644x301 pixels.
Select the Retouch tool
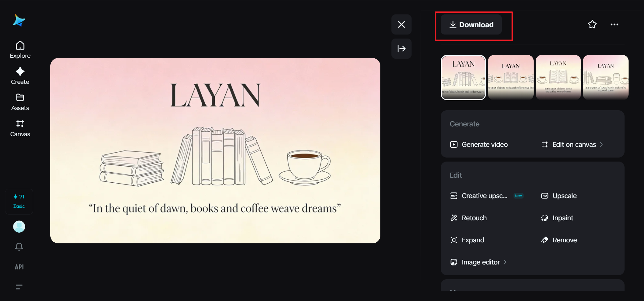pos(469,218)
